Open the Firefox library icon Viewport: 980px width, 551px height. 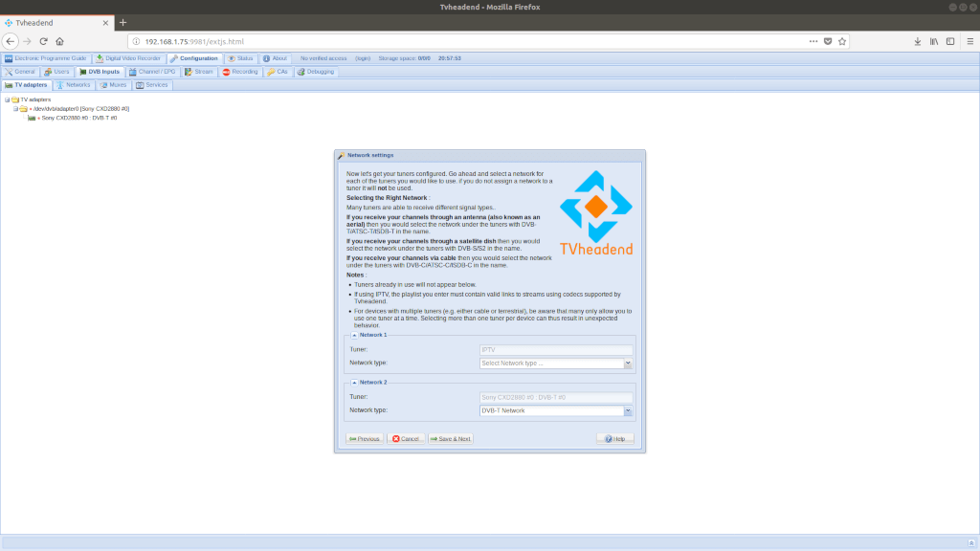pyautogui.click(x=933, y=41)
